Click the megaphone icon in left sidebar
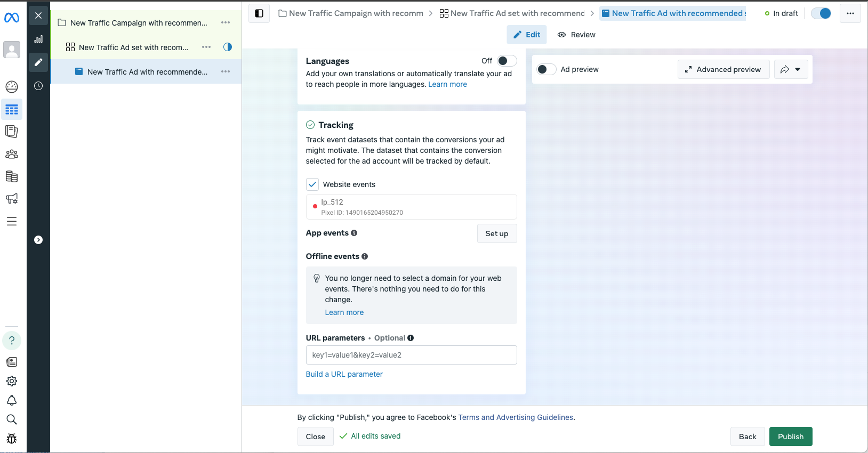868x453 pixels. coord(12,199)
